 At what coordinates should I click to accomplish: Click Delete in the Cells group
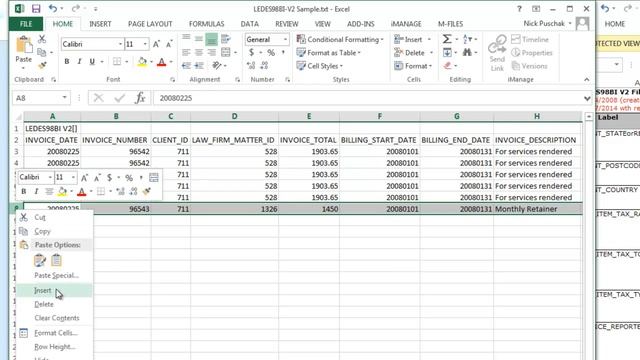pyautogui.click(x=409, y=53)
